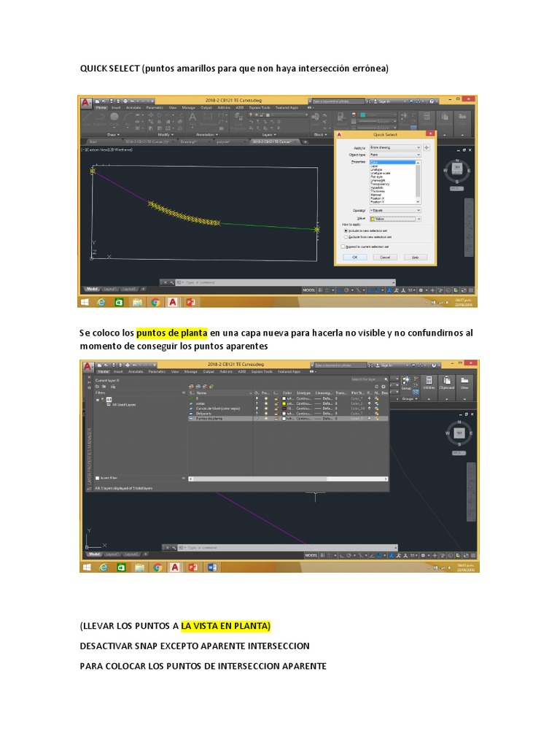Click Name column header in layer list
Viewport: 560px width, 747px height.
point(201,392)
